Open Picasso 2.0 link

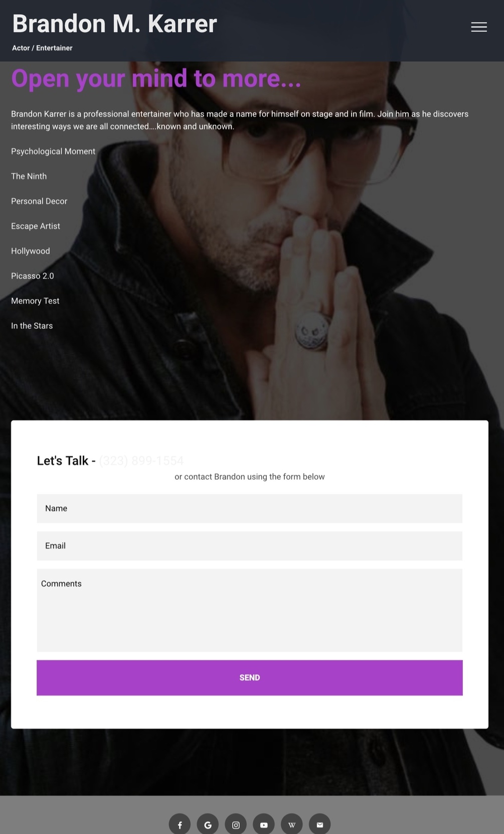pos(33,276)
